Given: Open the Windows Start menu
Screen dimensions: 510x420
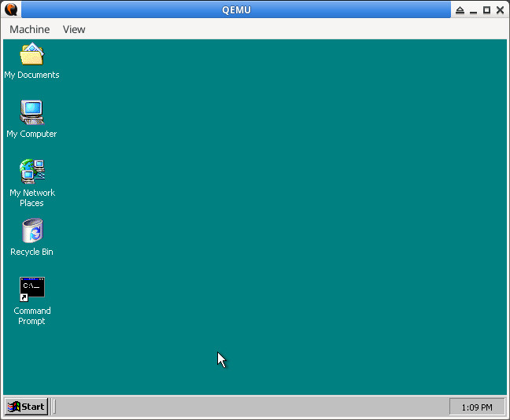Looking at the screenshot, I should 26,407.
